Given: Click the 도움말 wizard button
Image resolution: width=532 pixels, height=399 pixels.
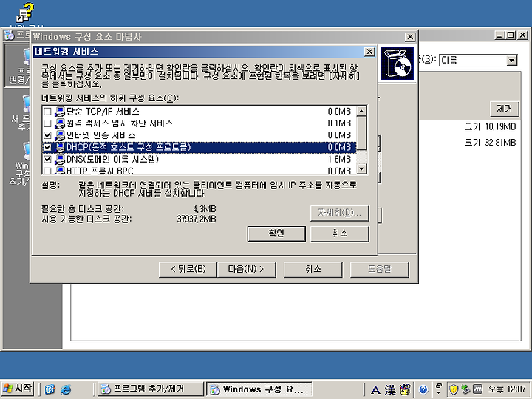Looking at the screenshot, I should (x=380, y=270).
